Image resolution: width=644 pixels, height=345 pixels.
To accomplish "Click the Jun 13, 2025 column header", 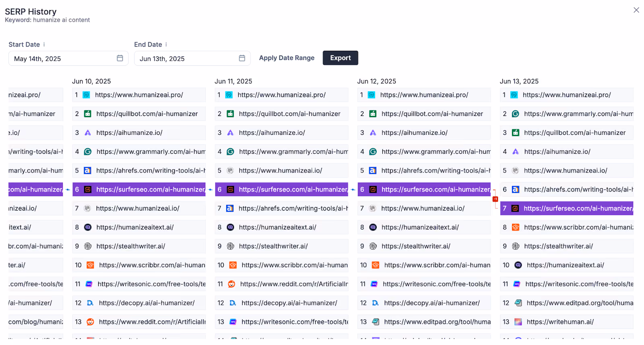I will [519, 81].
